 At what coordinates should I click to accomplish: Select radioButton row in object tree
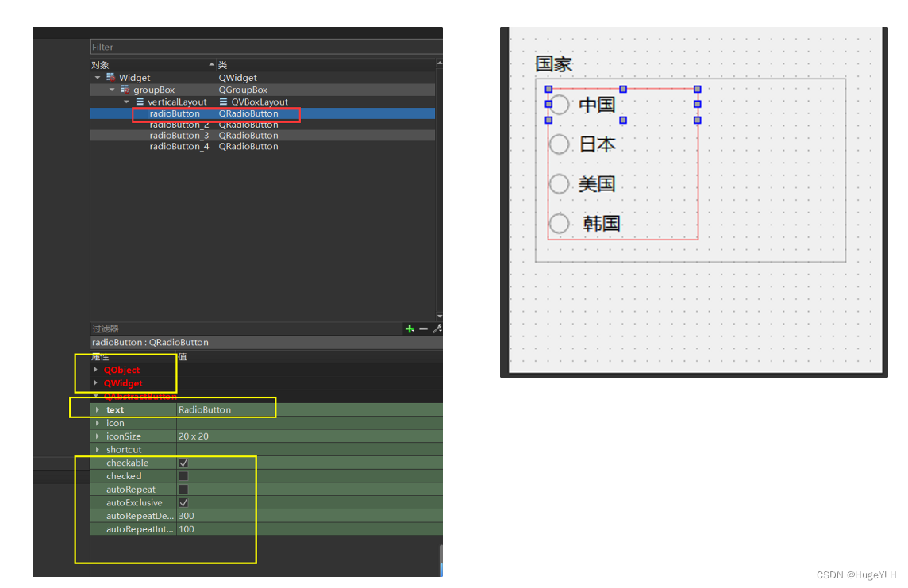(263, 113)
